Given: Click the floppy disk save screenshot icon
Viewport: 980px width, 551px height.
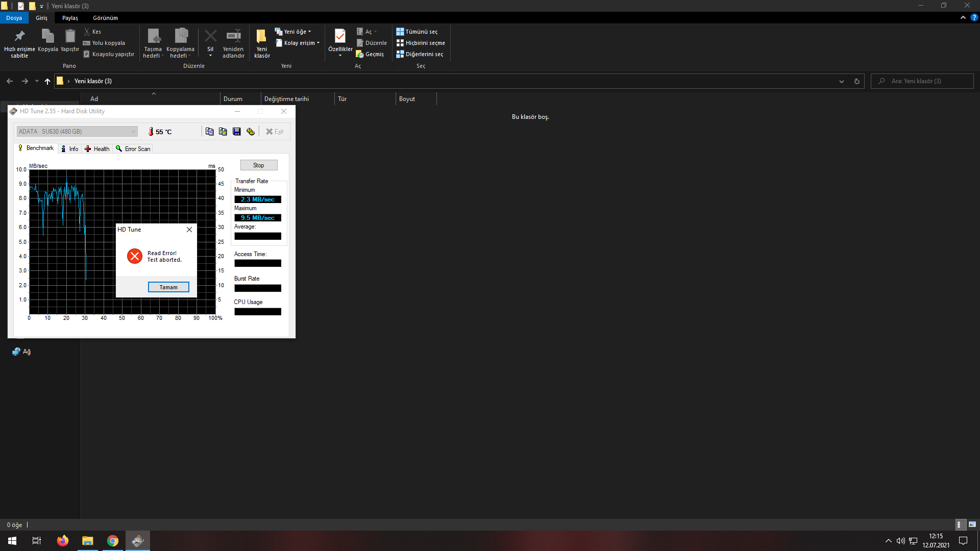Looking at the screenshot, I should click(x=237, y=132).
